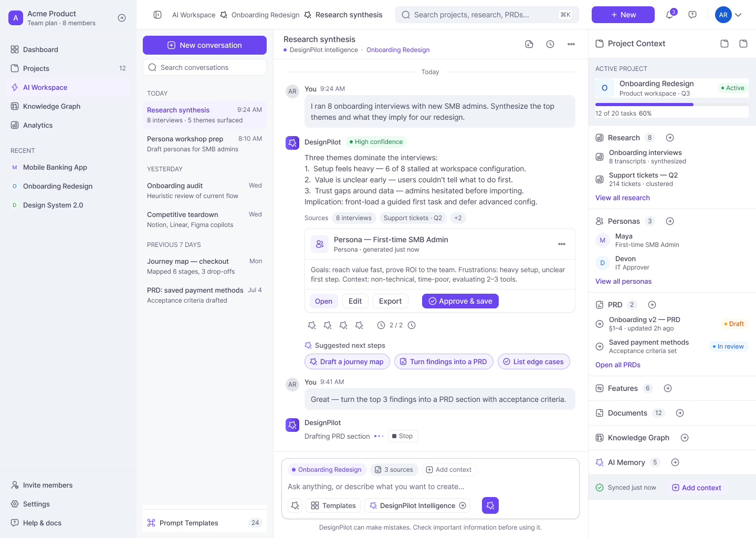This screenshot has height=538, width=756.
Task: Click the first Project Context panel header icon
Action: [x=724, y=44]
